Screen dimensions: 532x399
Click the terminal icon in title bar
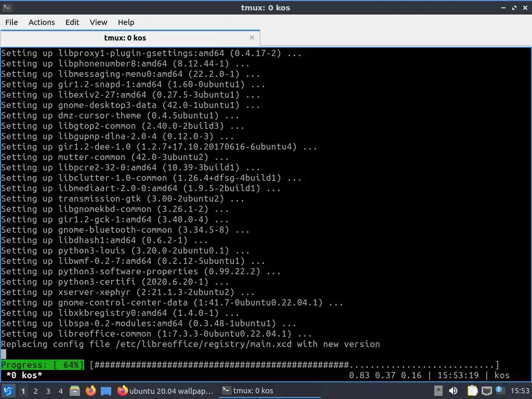click(x=7, y=7)
